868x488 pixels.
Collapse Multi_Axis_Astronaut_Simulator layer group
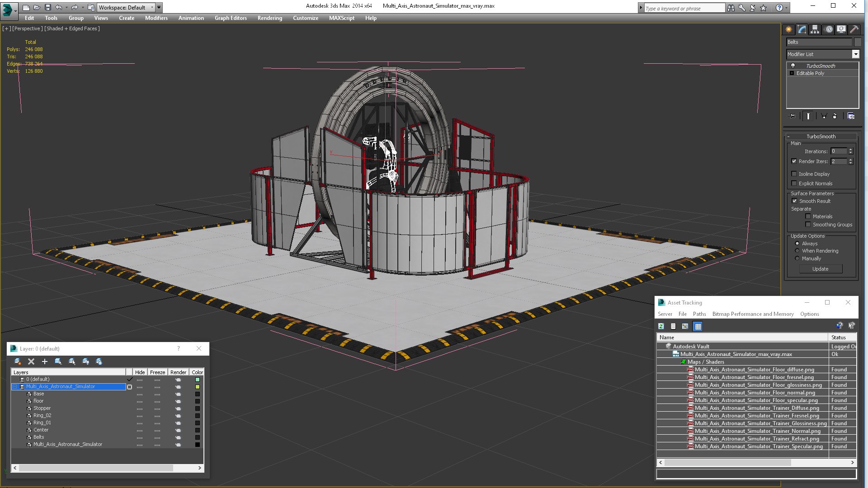click(14, 387)
